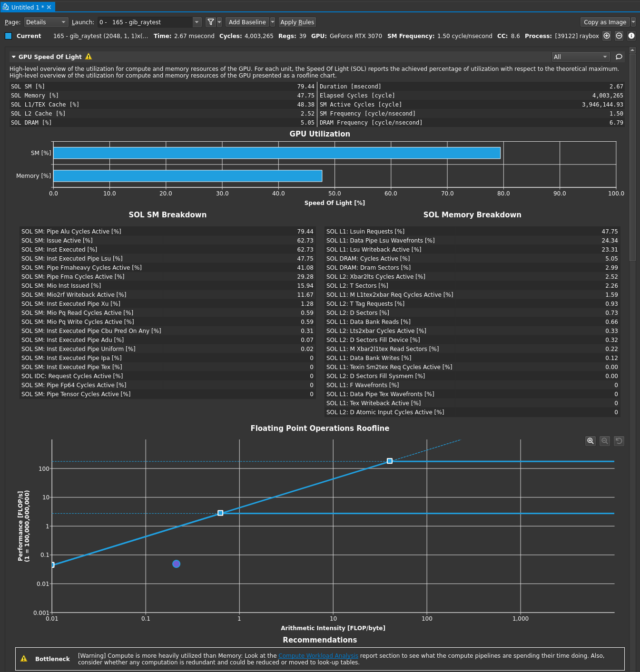Click the Memory [%] utilization bar

[188, 176]
